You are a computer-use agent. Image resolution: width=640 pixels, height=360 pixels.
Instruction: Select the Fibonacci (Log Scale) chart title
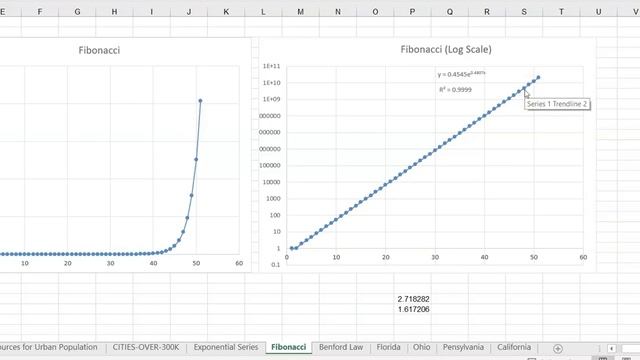[x=446, y=49]
